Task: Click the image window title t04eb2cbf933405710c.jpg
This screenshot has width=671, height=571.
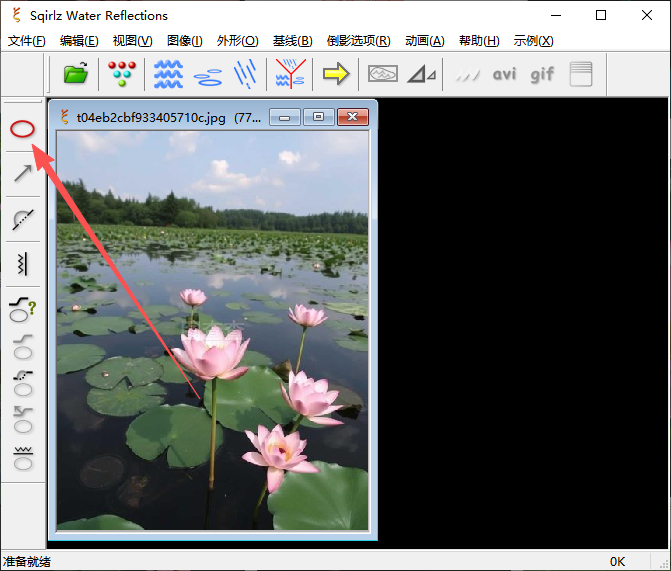Action: pos(151,117)
